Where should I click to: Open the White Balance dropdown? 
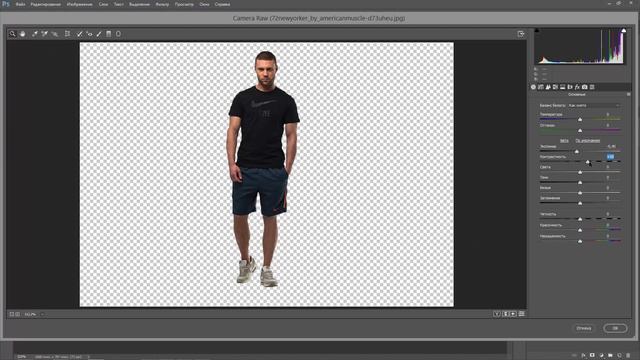click(x=594, y=105)
